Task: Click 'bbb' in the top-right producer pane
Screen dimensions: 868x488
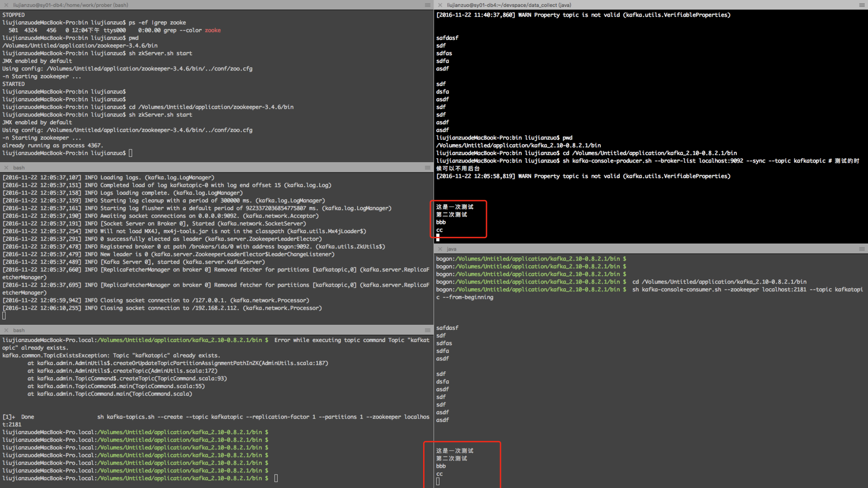Action: click(441, 222)
